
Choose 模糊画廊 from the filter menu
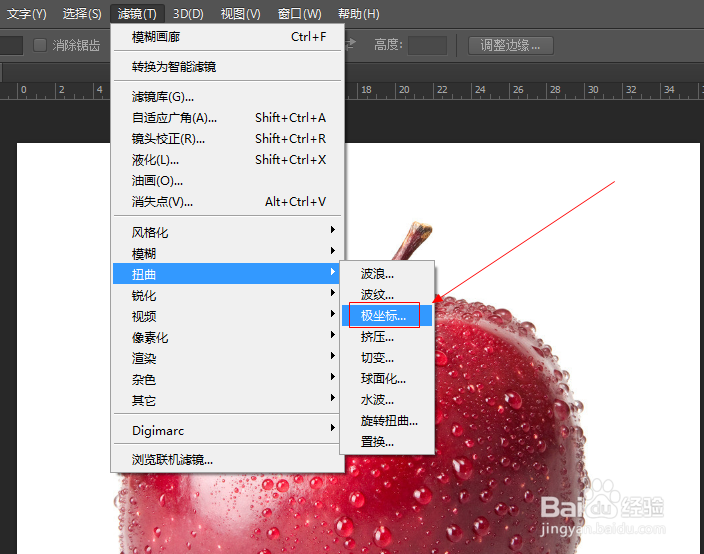pos(229,37)
